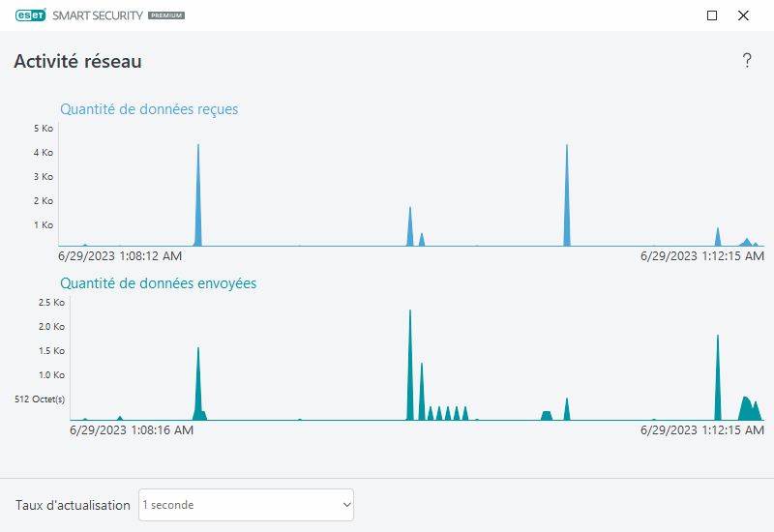Click the 1:08:12 AM start timestamp

119,256
